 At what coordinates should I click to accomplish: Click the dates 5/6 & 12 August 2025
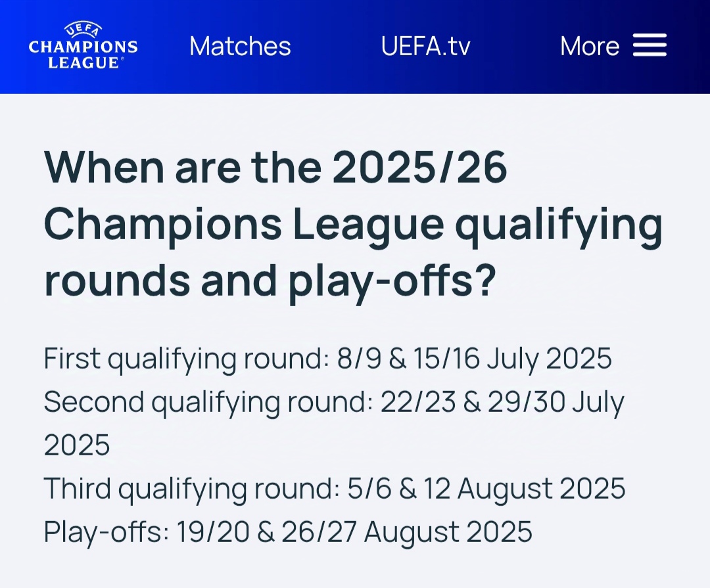point(486,489)
